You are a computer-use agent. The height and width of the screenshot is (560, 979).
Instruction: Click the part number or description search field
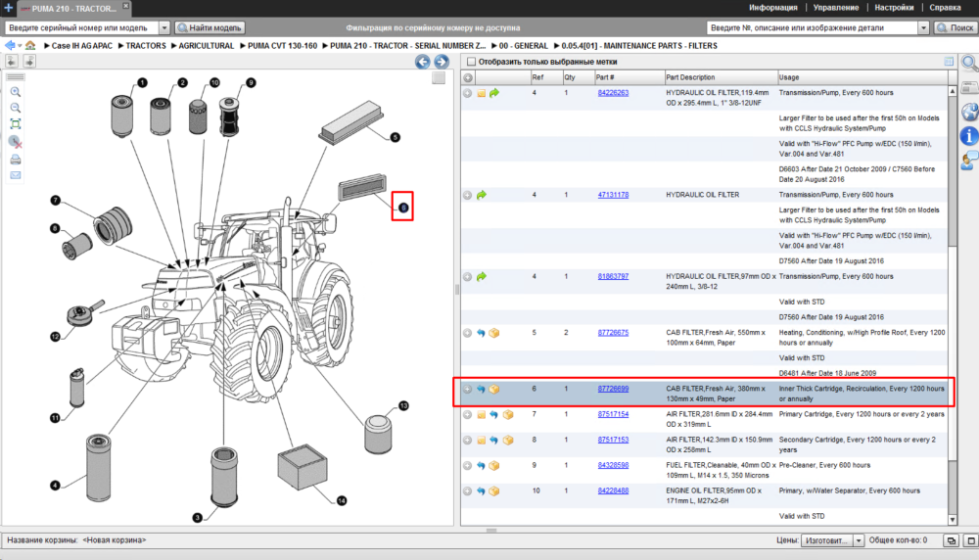click(x=813, y=28)
